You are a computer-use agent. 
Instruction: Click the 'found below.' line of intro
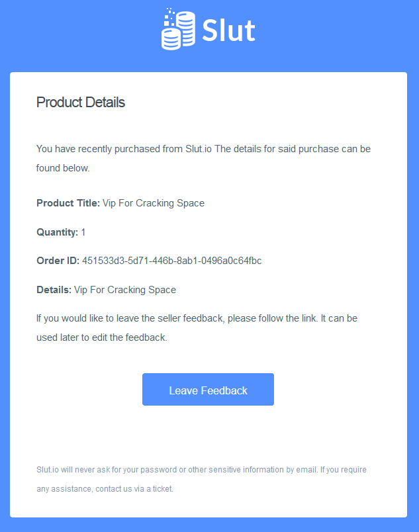(63, 168)
